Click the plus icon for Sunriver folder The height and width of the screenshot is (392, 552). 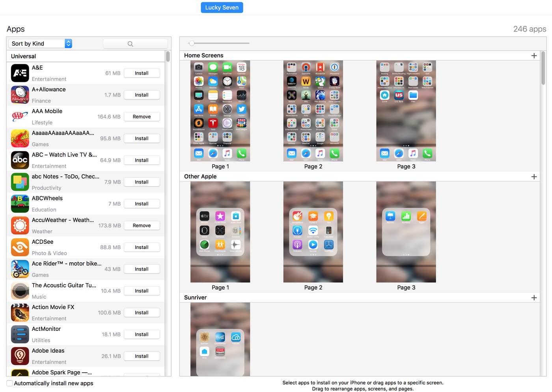534,298
